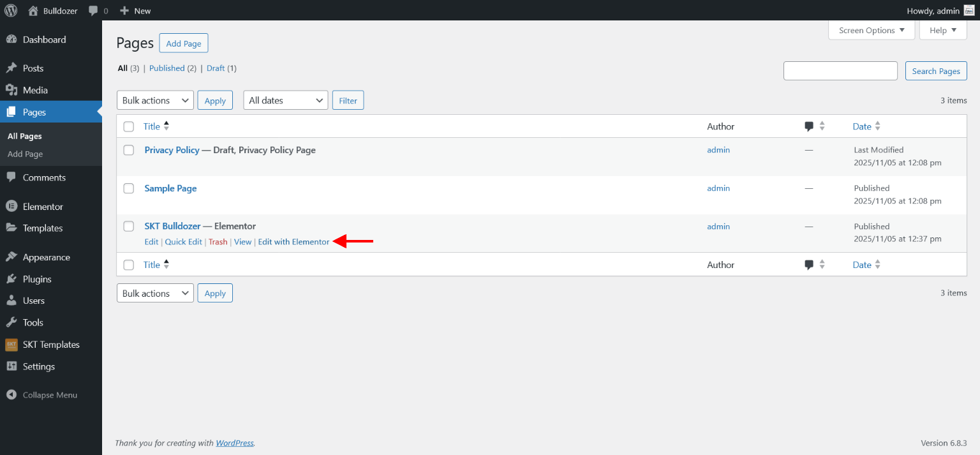
Task: Select the SKT Bulldozer page checkbox
Action: point(129,227)
